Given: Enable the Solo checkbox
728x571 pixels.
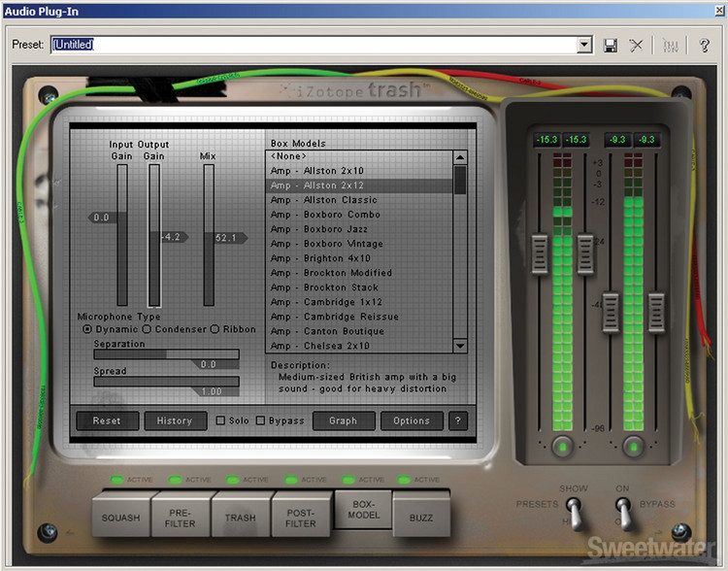Looking at the screenshot, I should tap(220, 420).
